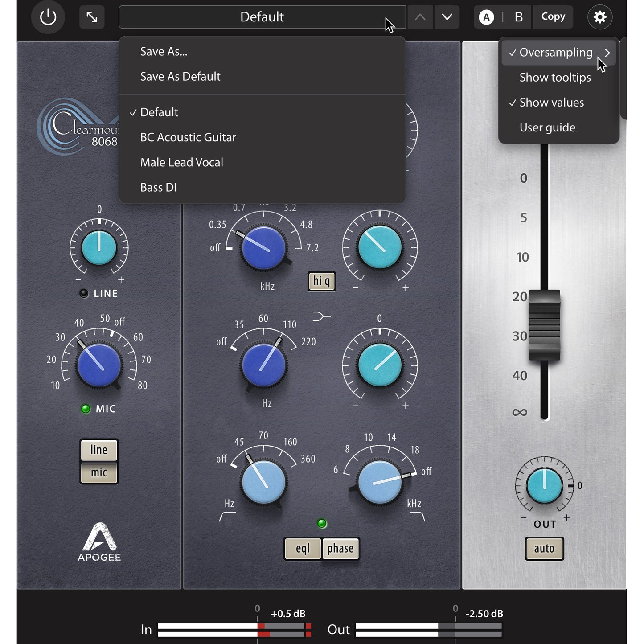644x644 pixels.
Task: Enable the auto output button
Action: point(544,549)
